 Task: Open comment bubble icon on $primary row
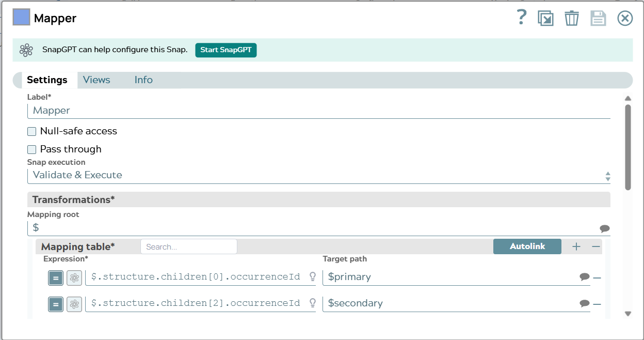pyautogui.click(x=585, y=277)
